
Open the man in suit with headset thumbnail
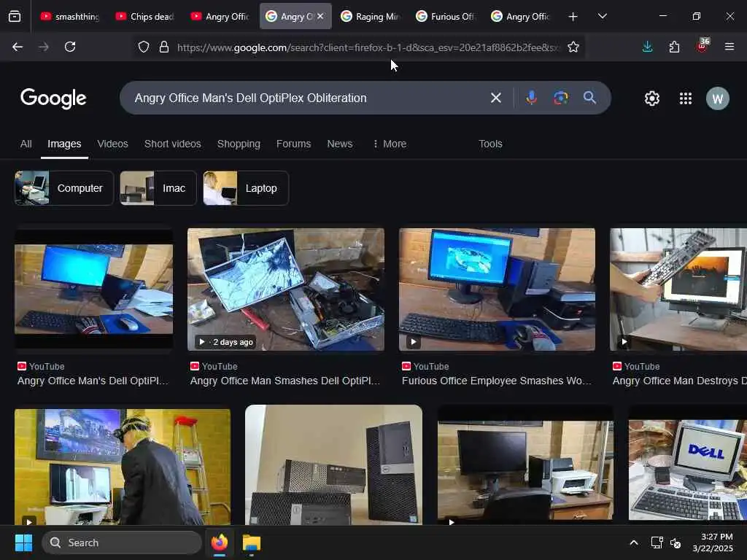pos(123,467)
